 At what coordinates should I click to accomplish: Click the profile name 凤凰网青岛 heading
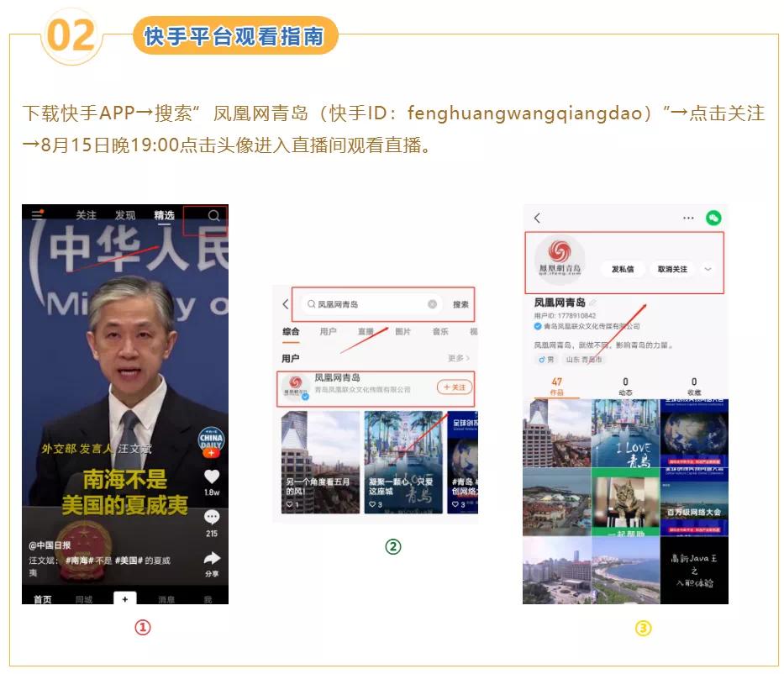point(560,302)
